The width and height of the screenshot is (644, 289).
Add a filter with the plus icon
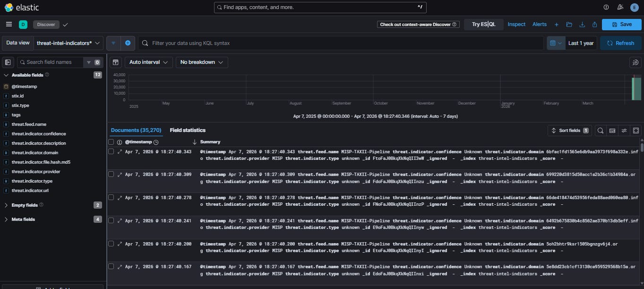(x=128, y=43)
